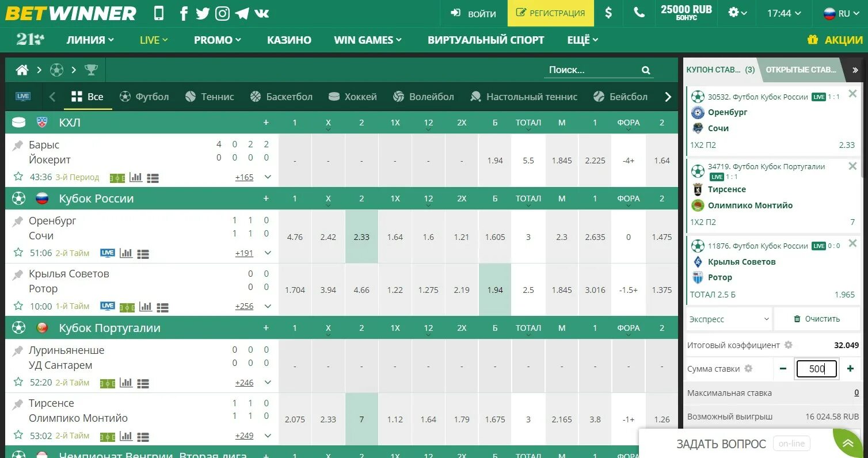Open list view icon for Барыс match

pos(153,178)
